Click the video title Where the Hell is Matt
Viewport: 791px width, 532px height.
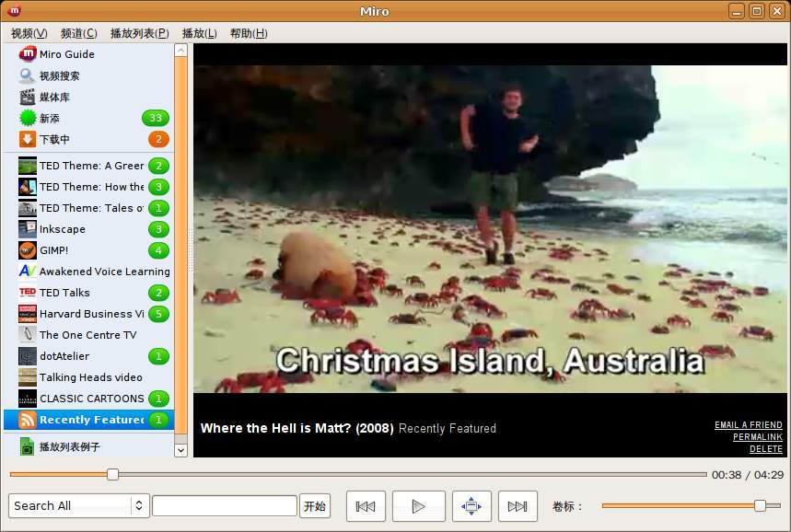click(x=297, y=428)
